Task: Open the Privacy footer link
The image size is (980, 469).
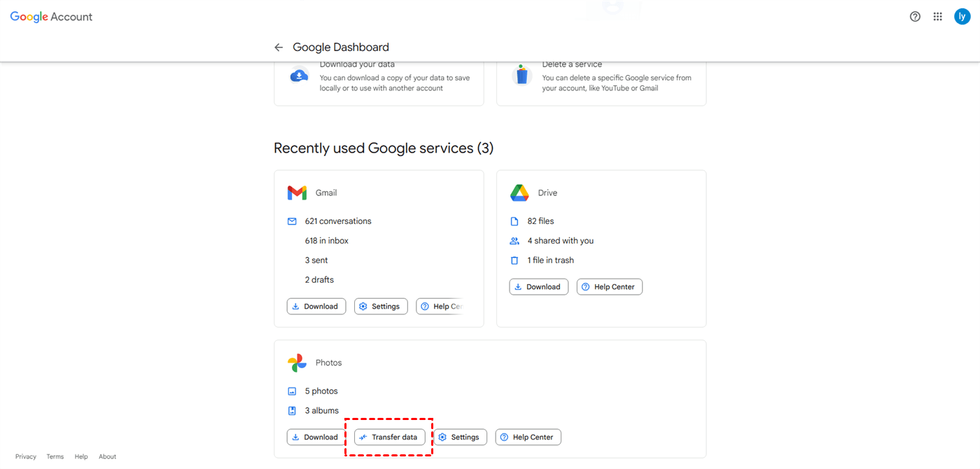Action: click(x=26, y=457)
